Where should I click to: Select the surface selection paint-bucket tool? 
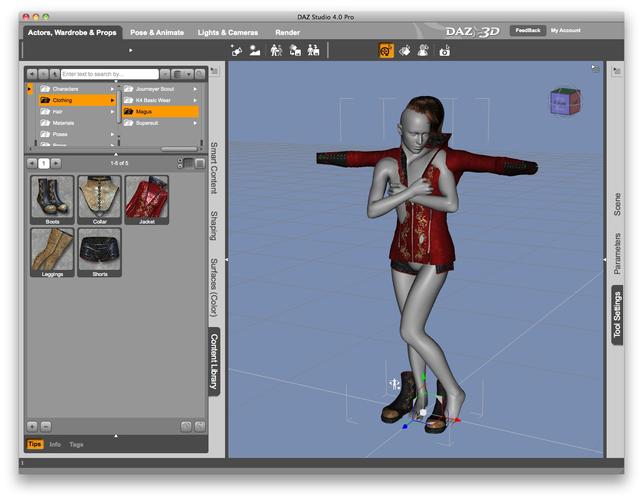tap(405, 51)
